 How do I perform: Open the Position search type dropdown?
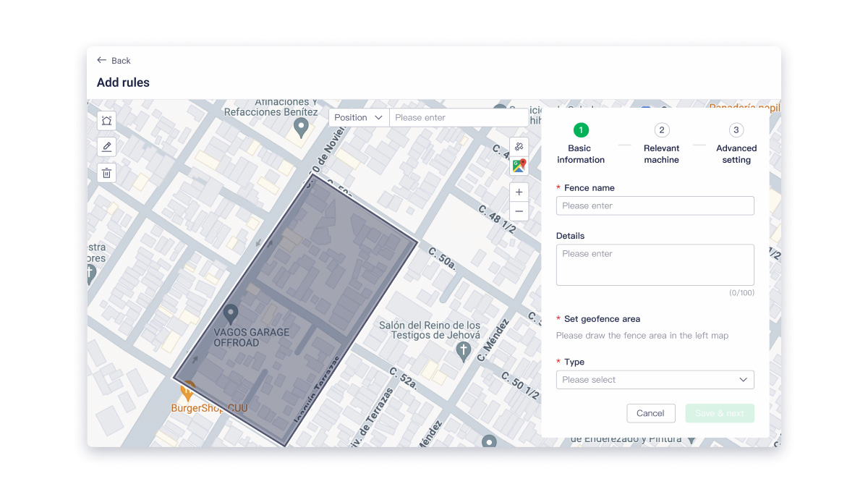(x=359, y=117)
